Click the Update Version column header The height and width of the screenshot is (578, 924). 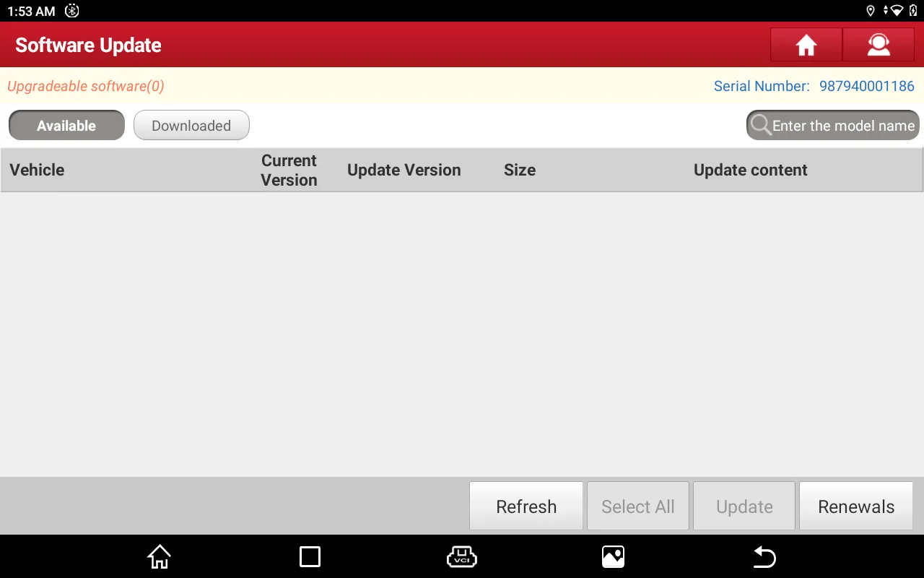pyautogui.click(x=404, y=170)
